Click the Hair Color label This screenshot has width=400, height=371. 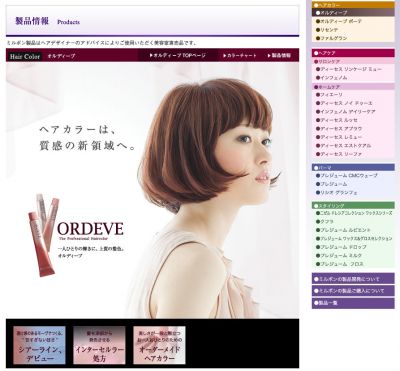pos(25,56)
